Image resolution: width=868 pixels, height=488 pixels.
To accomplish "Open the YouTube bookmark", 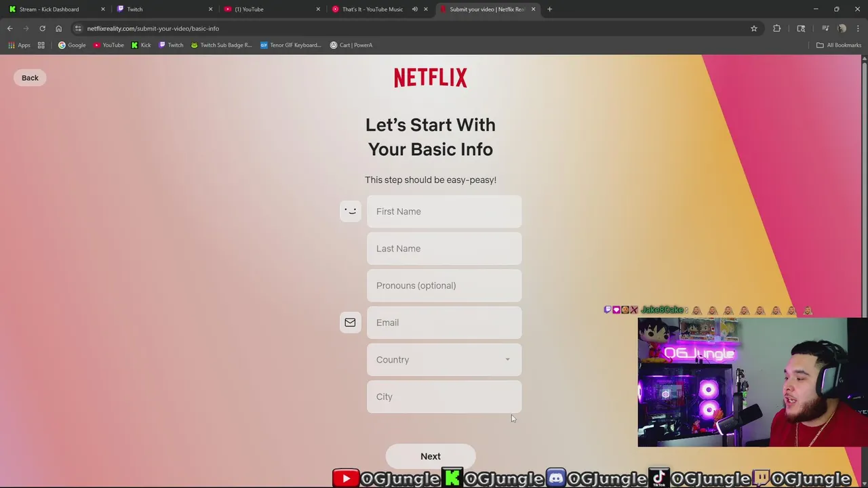I will coord(108,45).
